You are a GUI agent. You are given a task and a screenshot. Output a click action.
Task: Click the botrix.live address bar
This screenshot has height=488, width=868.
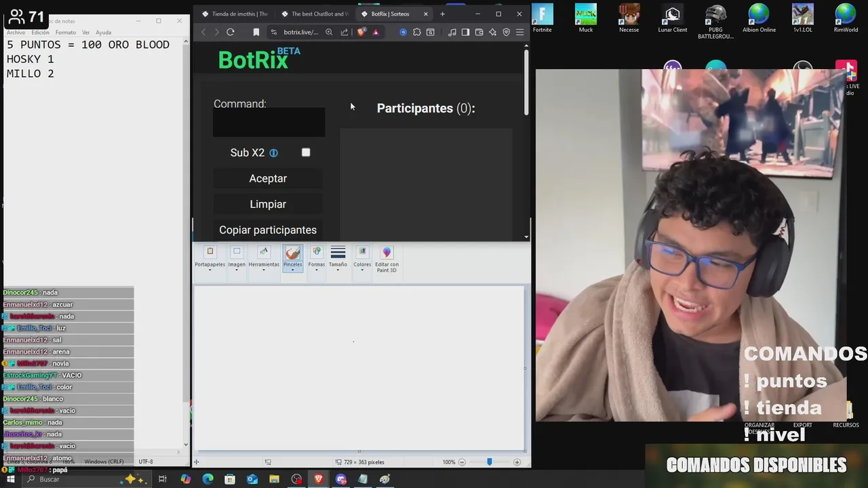pos(300,32)
